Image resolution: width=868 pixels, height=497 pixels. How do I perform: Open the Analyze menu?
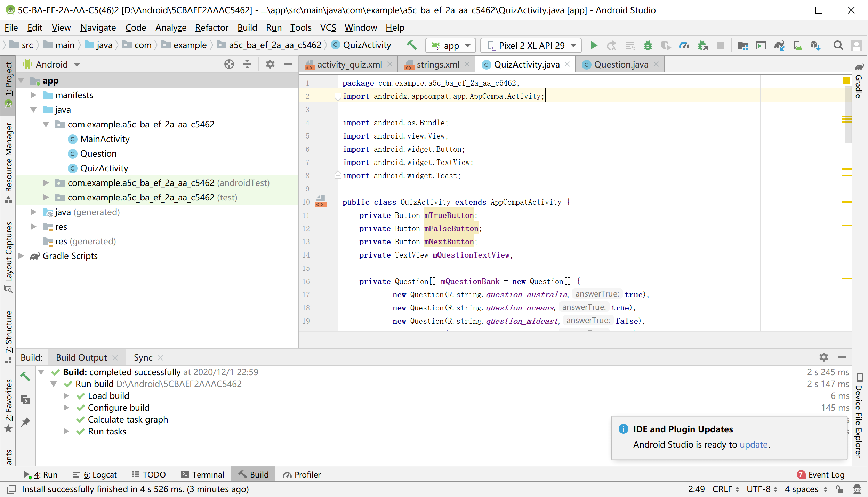[x=171, y=27]
